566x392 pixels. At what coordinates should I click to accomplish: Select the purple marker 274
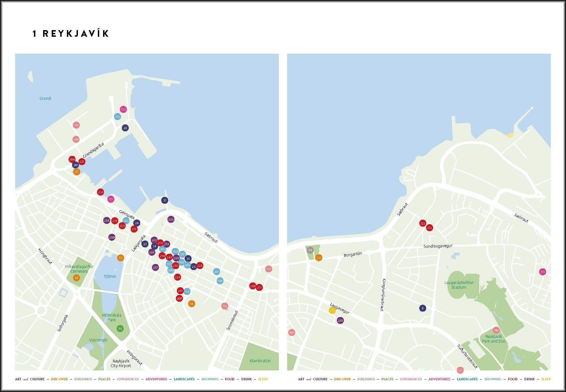point(340,321)
